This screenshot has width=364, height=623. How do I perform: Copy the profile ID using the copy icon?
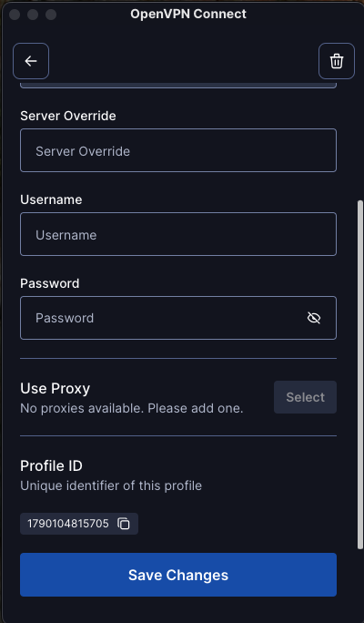tap(124, 524)
